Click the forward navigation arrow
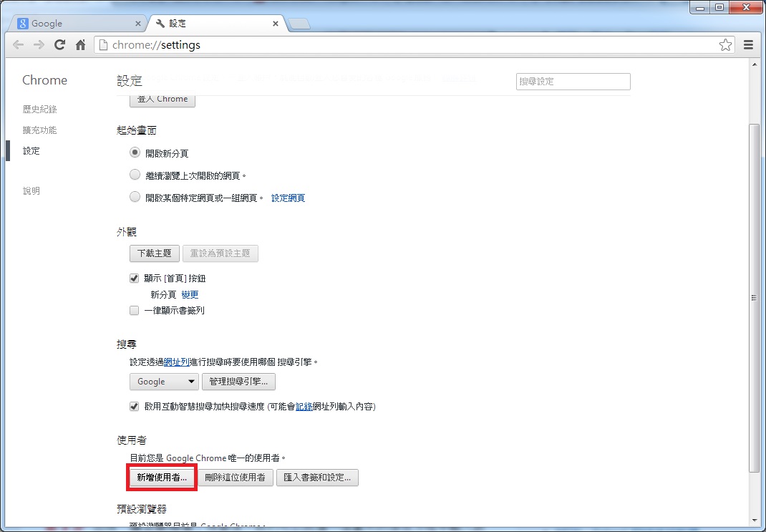Image resolution: width=766 pixels, height=532 pixels. click(39, 44)
